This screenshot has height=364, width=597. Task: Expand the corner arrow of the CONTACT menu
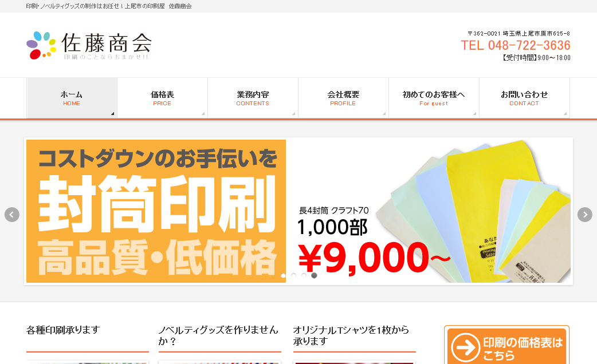tap(565, 113)
